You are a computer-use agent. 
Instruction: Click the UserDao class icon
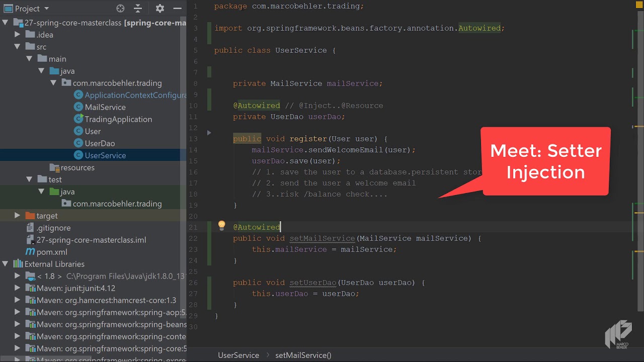tap(78, 143)
